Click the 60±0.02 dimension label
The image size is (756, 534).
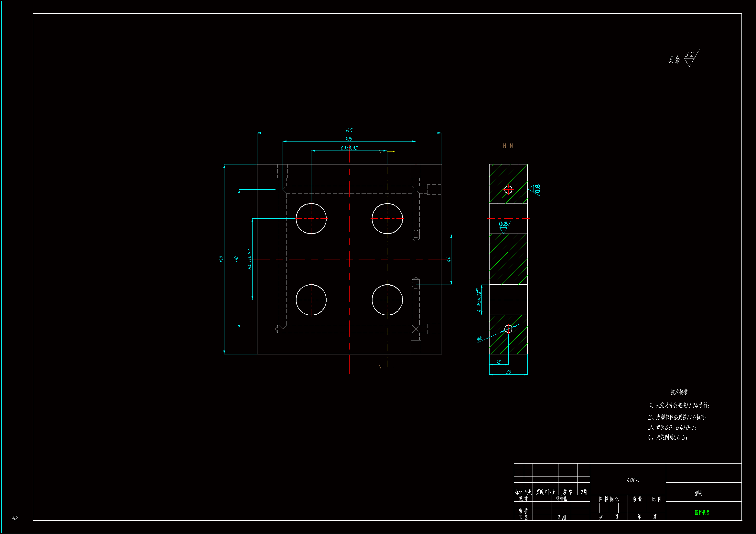[349, 148]
